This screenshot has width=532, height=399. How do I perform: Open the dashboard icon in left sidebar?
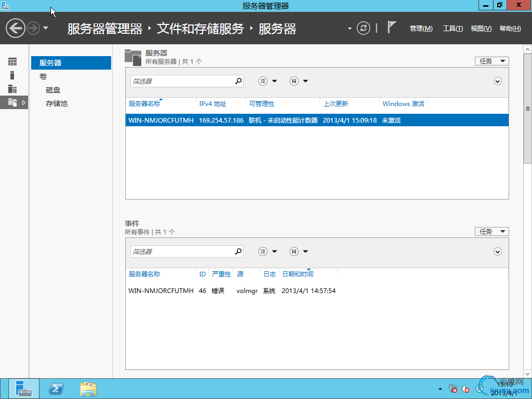pos(12,62)
